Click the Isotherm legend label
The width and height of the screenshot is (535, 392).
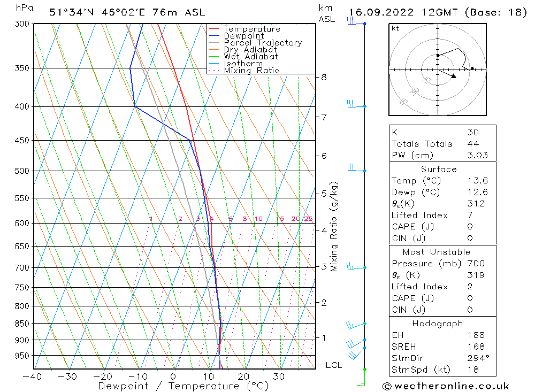pos(243,64)
